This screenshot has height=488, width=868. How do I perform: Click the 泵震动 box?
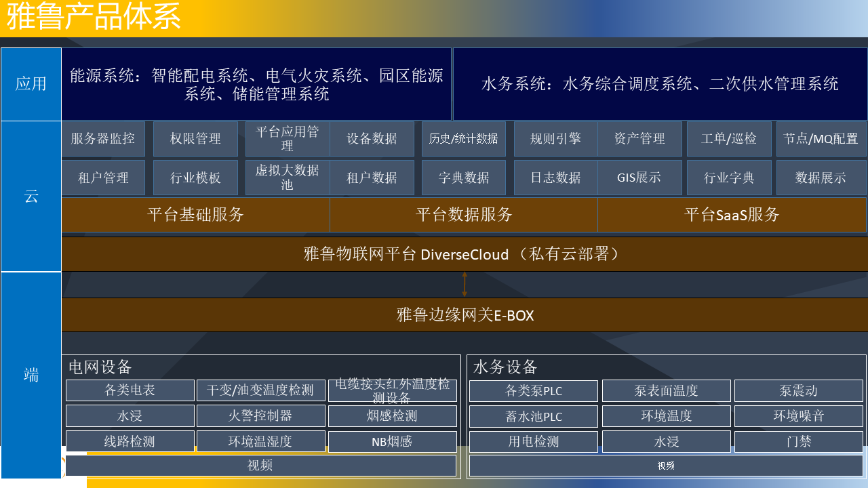[x=799, y=391]
